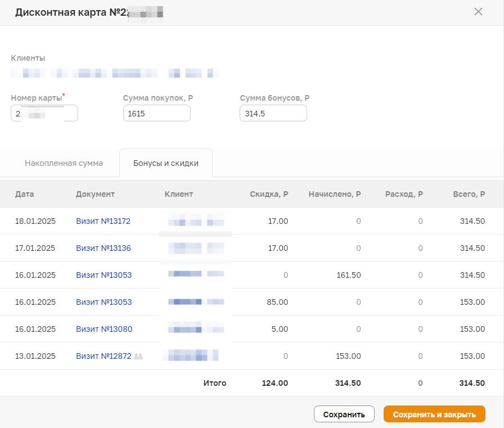Click the Скидка, Р column header

[269, 194]
